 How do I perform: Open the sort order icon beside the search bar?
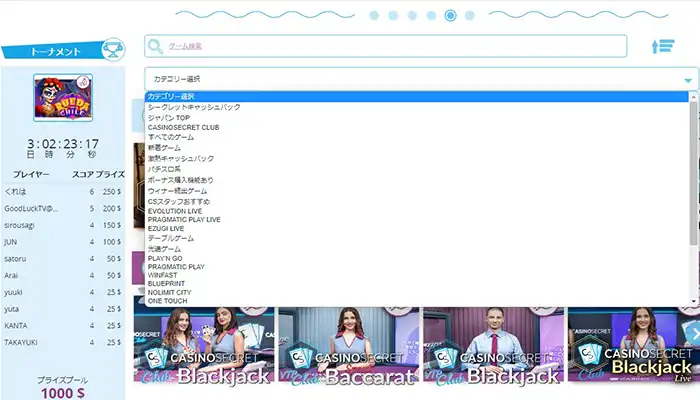click(663, 46)
